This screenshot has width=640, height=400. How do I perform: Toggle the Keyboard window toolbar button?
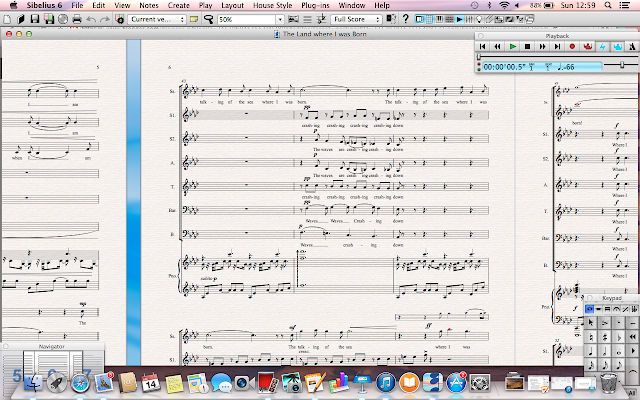tap(439, 19)
